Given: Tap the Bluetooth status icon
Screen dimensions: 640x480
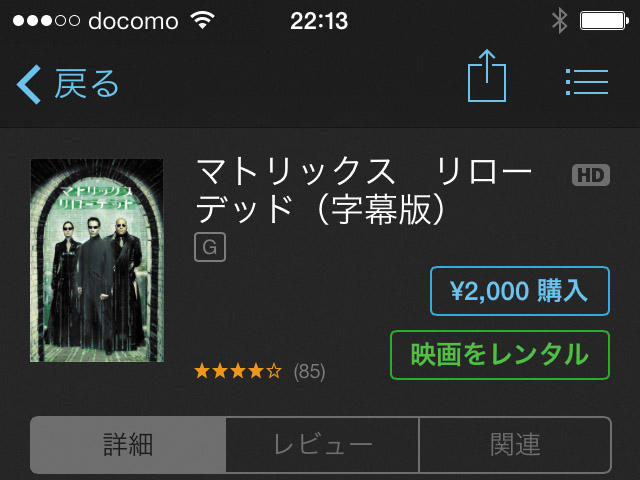Looking at the screenshot, I should coord(560,21).
